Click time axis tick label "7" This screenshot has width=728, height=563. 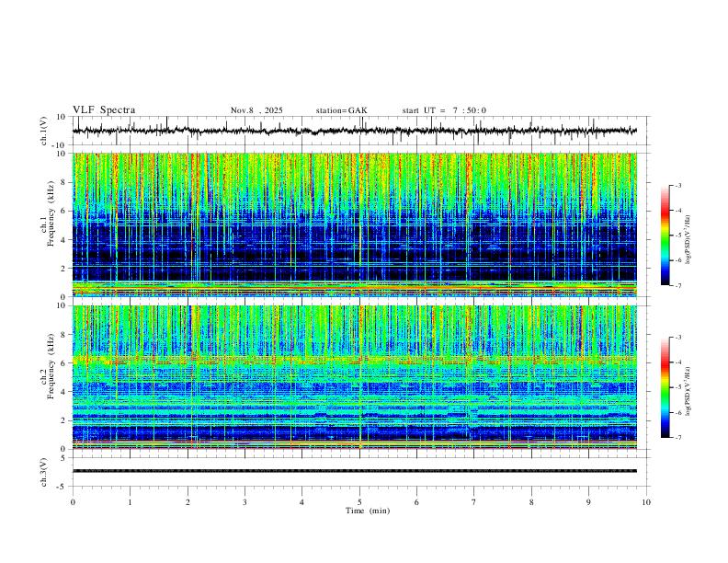pyautogui.click(x=474, y=502)
